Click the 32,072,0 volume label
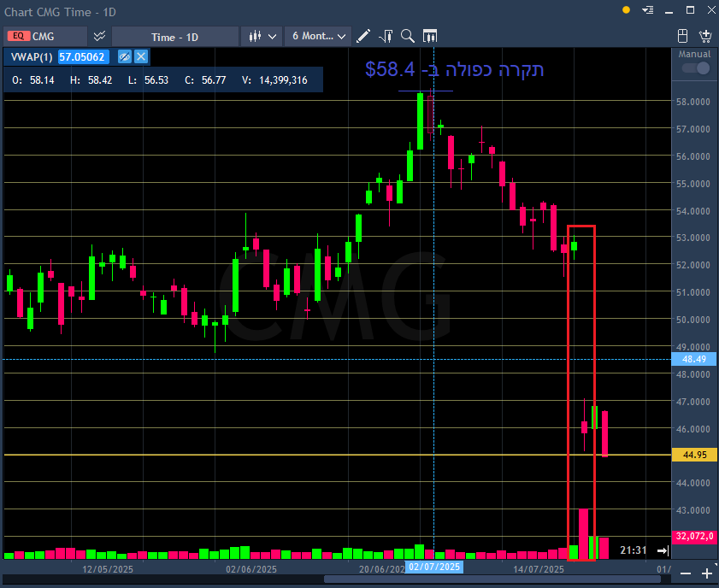 tap(695, 536)
